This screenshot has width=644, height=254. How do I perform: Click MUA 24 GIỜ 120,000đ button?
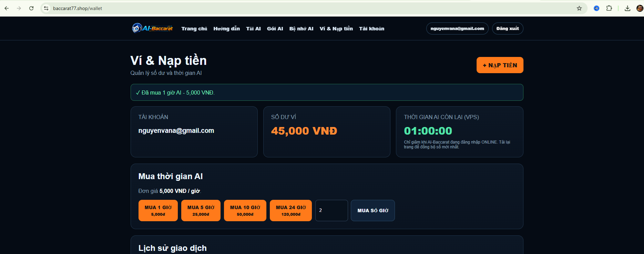(291, 211)
